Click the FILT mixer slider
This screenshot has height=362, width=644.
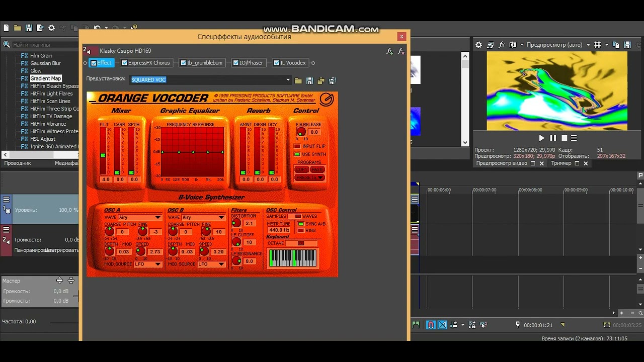(103, 151)
